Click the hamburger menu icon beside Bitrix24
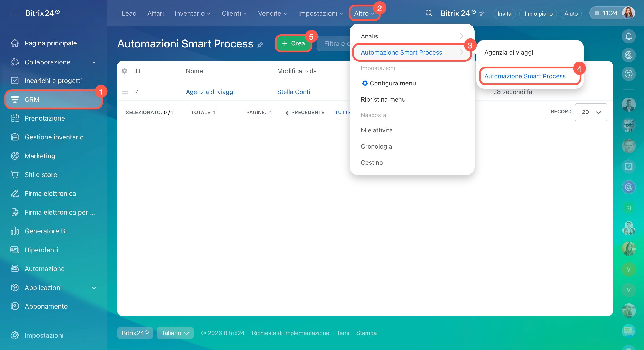644x350 pixels. (x=15, y=13)
